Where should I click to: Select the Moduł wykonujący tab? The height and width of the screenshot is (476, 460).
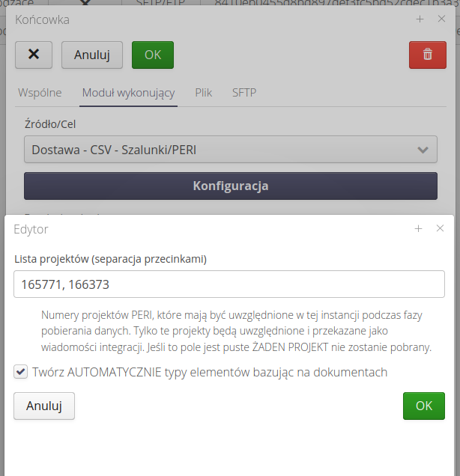pyautogui.click(x=128, y=93)
